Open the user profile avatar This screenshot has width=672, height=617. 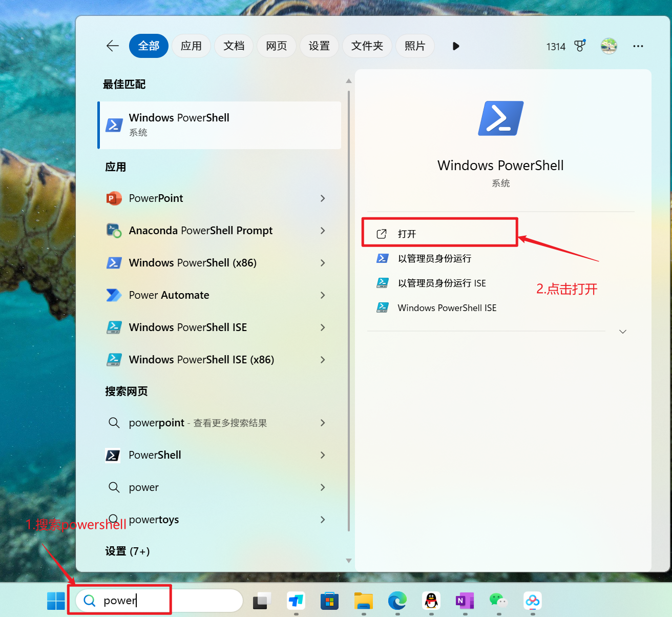(609, 46)
